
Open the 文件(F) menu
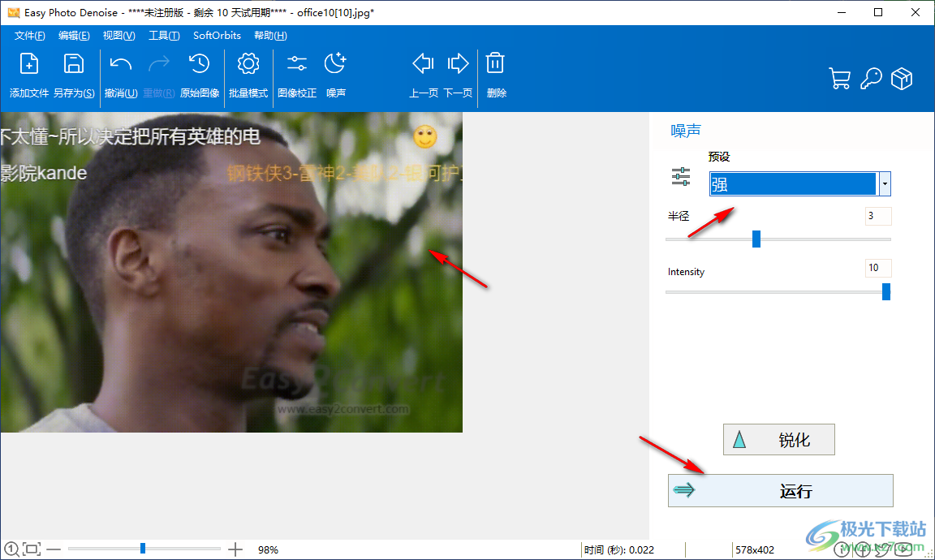tap(30, 36)
